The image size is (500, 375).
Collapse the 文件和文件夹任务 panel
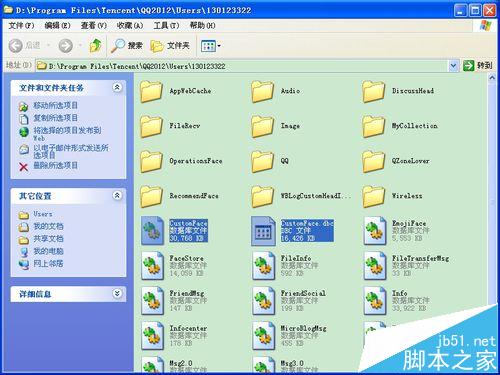pos(117,87)
